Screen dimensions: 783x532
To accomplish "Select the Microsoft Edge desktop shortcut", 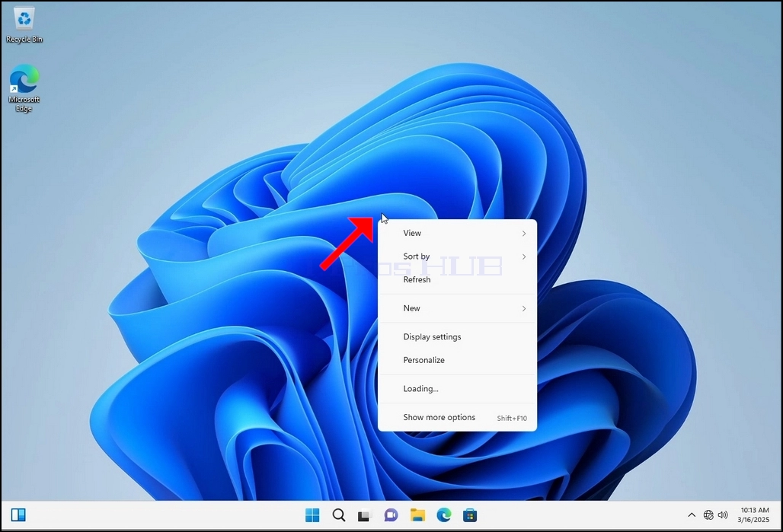I will coord(24,88).
